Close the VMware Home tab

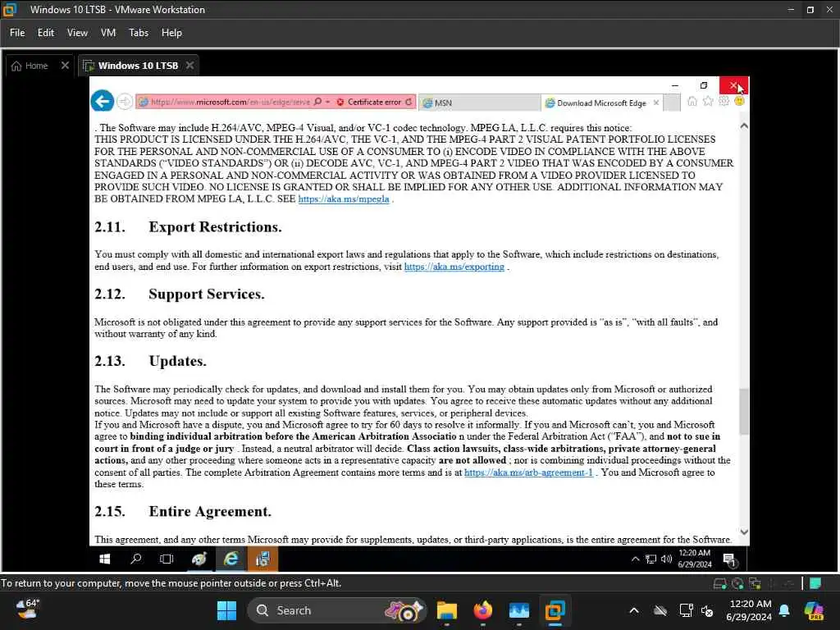(x=65, y=66)
